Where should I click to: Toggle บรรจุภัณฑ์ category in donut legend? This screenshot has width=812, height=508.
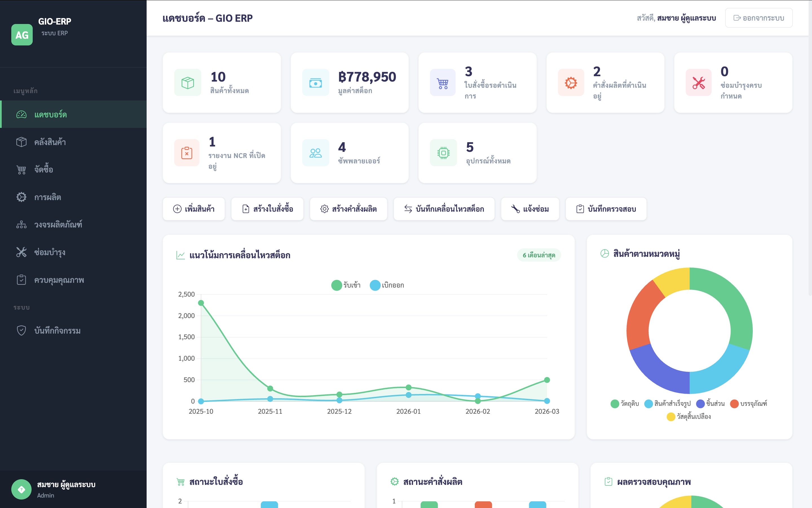[749, 404]
